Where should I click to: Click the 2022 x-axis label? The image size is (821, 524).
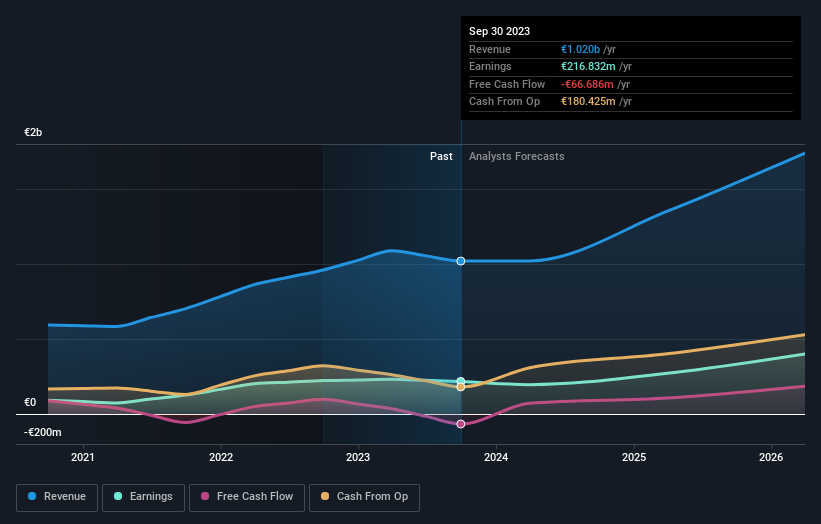coord(221,457)
